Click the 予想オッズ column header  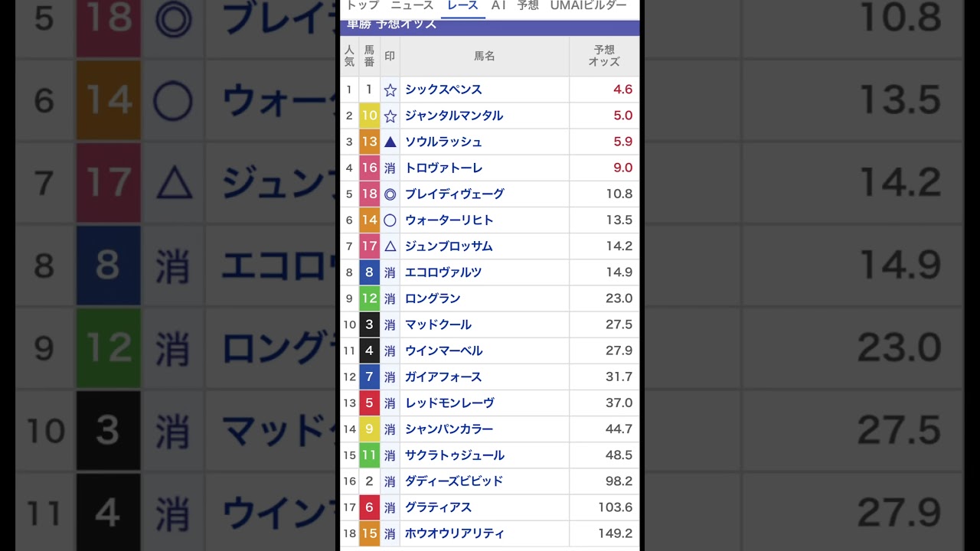[604, 56]
